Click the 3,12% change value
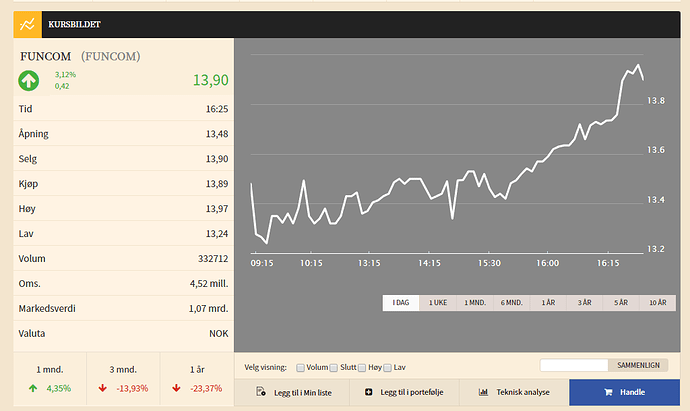This screenshot has width=690, height=411. coord(65,75)
